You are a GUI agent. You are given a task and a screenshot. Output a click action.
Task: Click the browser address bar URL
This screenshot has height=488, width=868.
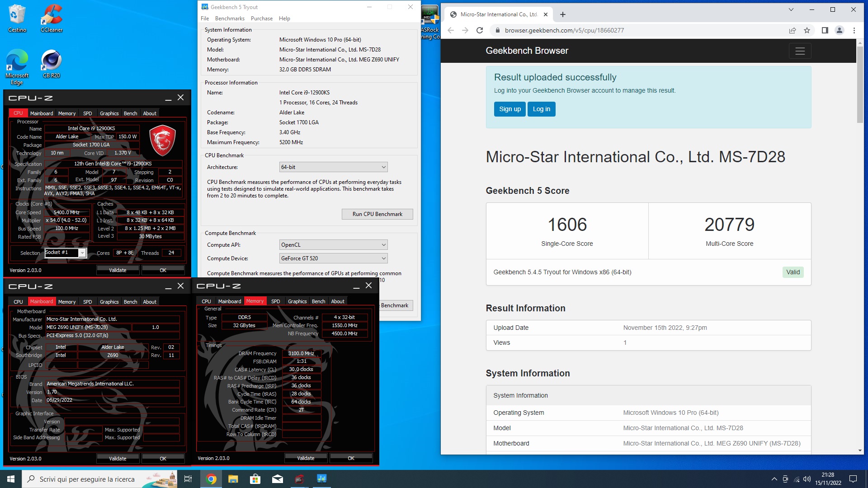(564, 30)
